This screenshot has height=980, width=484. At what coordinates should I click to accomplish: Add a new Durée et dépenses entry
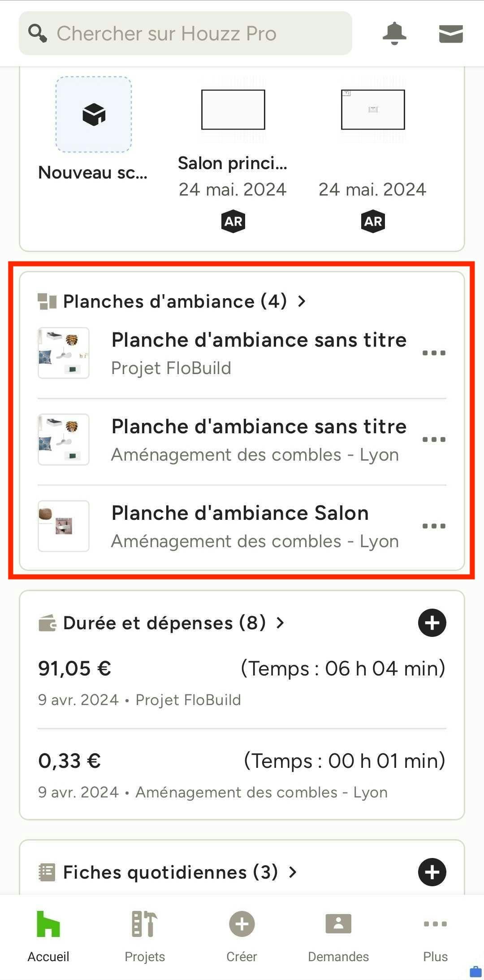coord(432,623)
